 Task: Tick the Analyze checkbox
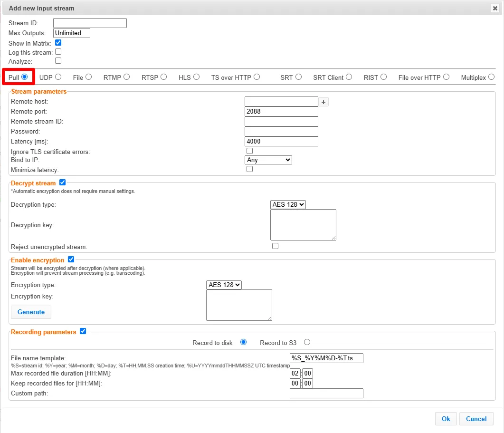pos(58,61)
